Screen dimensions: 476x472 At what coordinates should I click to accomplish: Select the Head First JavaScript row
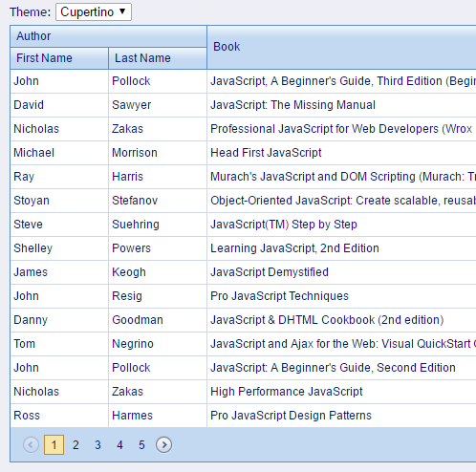(243, 153)
